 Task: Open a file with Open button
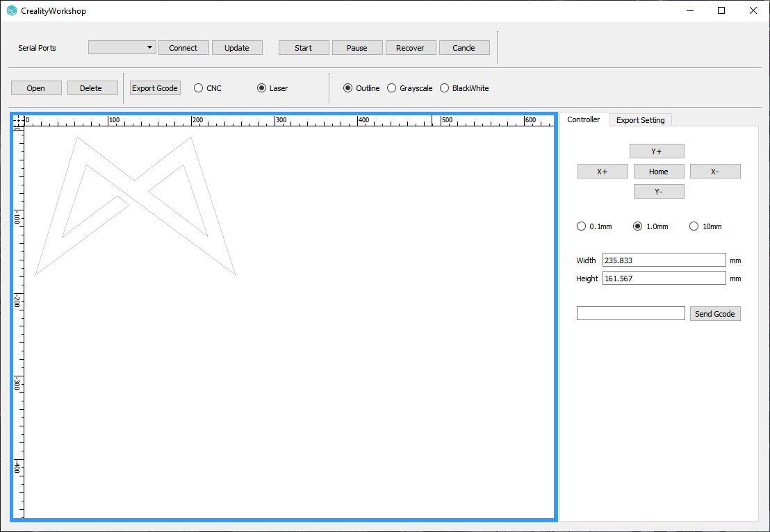coord(36,88)
